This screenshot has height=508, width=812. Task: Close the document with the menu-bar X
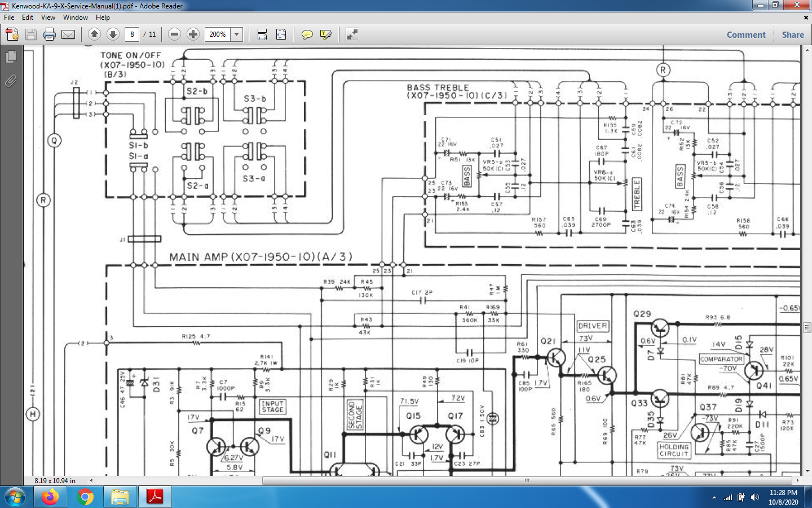(x=806, y=17)
